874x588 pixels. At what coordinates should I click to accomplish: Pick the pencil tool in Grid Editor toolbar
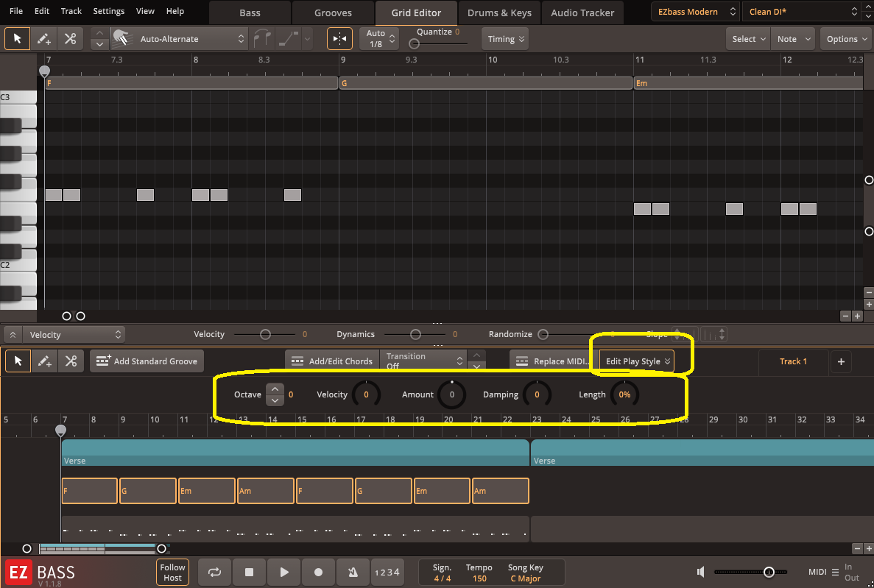[x=43, y=39]
